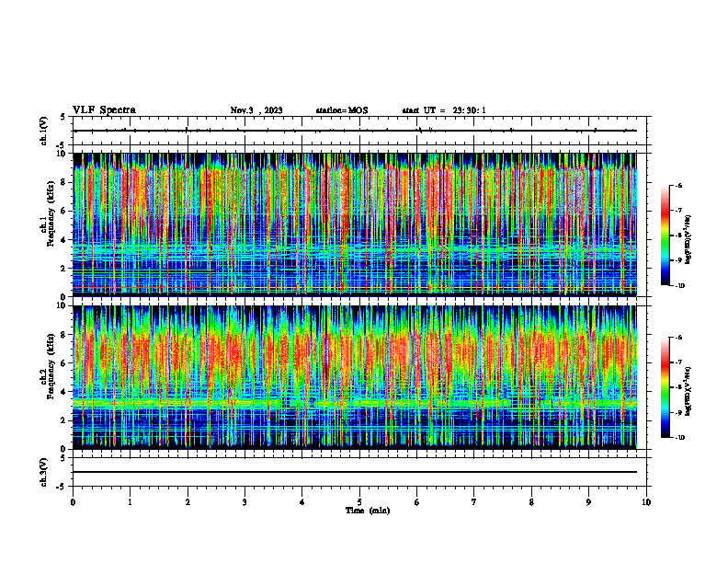728x563 pixels.
Task: Click the ch.3 flat voltage trace
Action: (x=355, y=472)
